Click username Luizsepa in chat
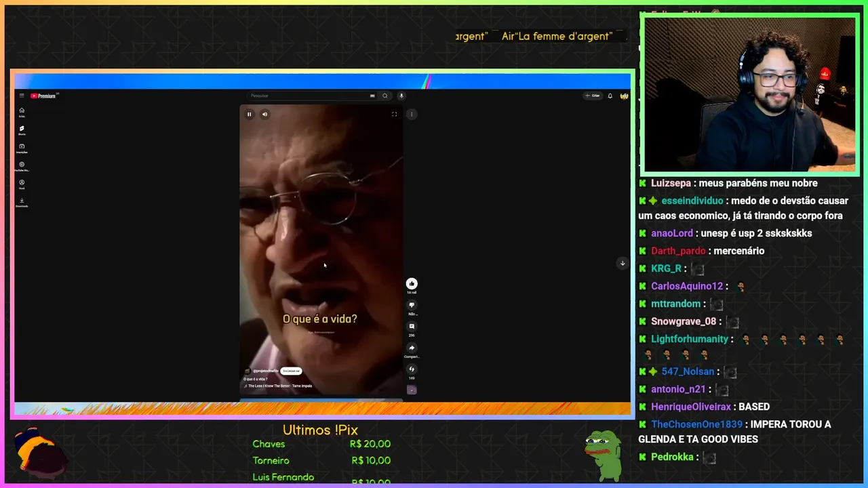868x488 pixels. (x=671, y=183)
